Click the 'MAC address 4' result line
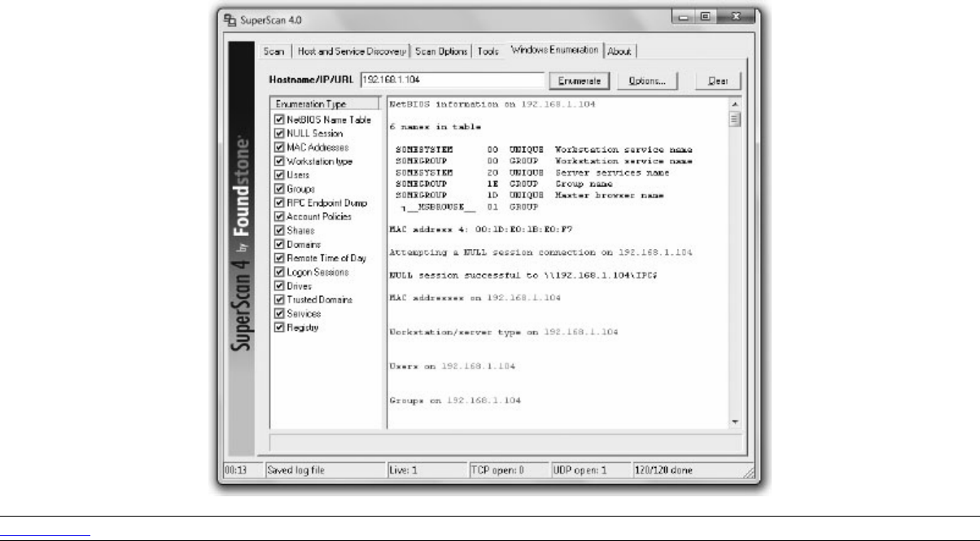Image resolution: width=980 pixels, height=541 pixels. pyautogui.click(x=481, y=230)
